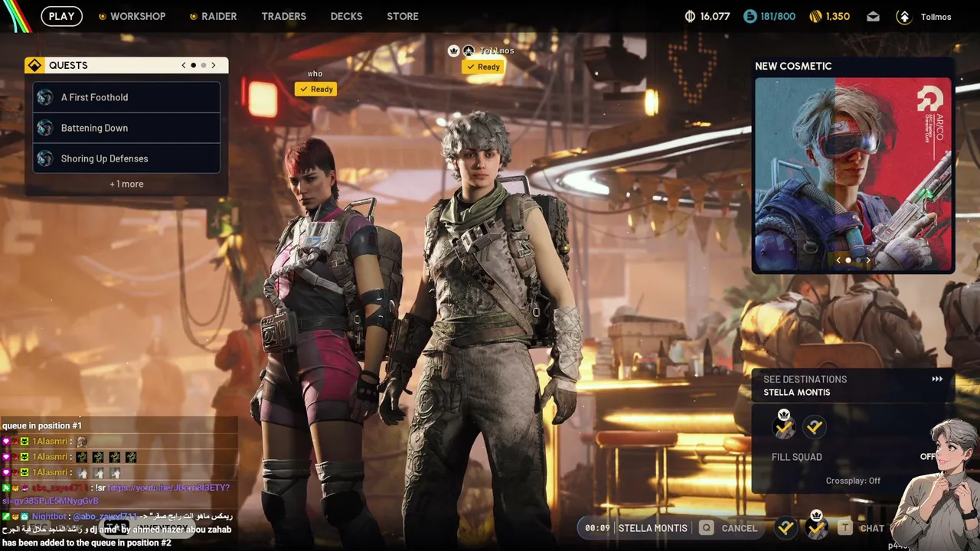Click the 1,350 gold balance value
This screenshot has width=980, height=551.
[838, 16]
